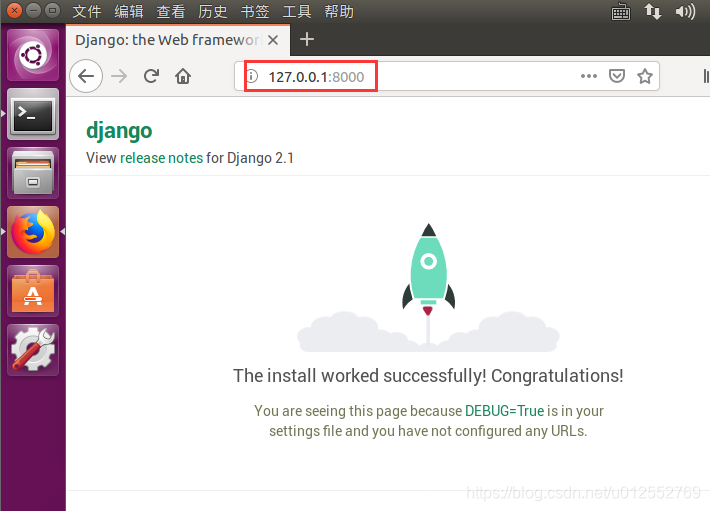Viewport: 710px width, 511px height.
Task: Minimize the Firefox window
Action: (34, 10)
